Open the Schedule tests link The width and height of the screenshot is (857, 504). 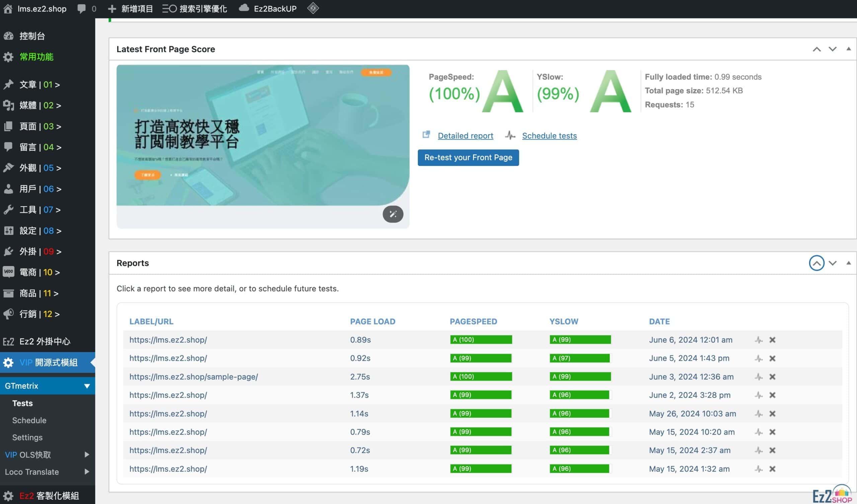[x=549, y=136]
